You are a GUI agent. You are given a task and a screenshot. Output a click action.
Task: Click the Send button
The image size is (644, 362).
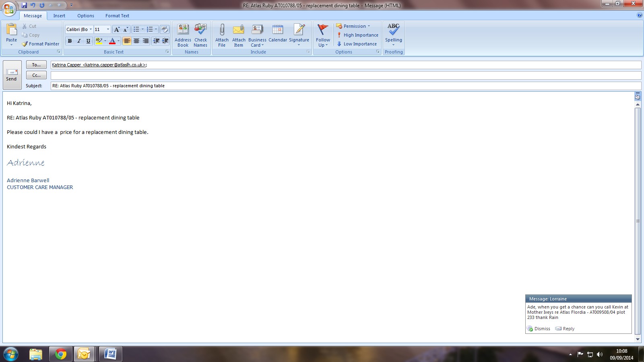point(12,75)
